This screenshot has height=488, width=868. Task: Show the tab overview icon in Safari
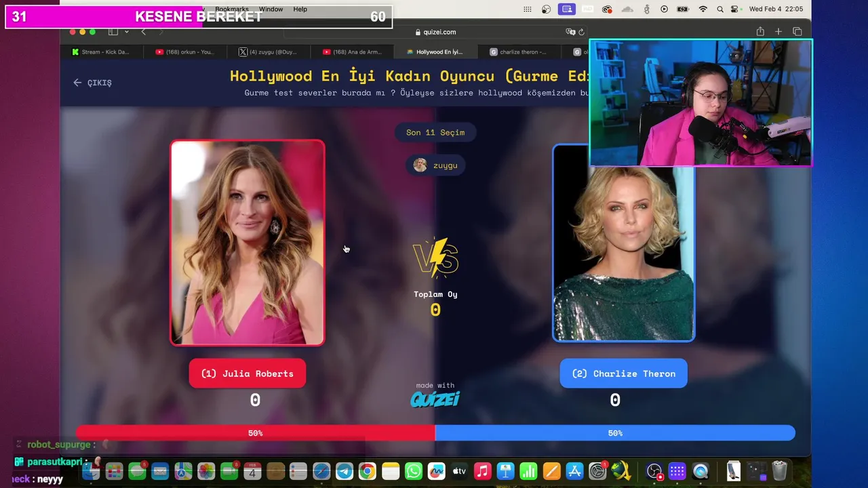[797, 32]
